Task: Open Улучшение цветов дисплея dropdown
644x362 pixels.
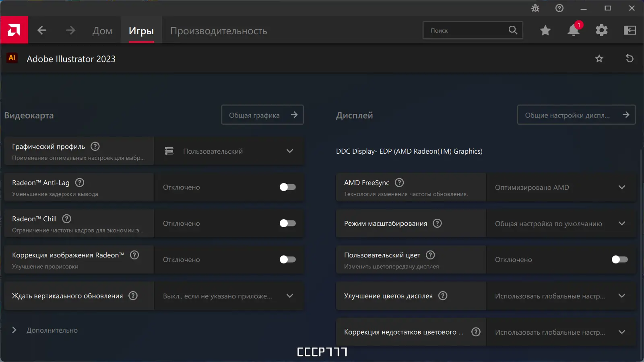Action: click(x=561, y=296)
